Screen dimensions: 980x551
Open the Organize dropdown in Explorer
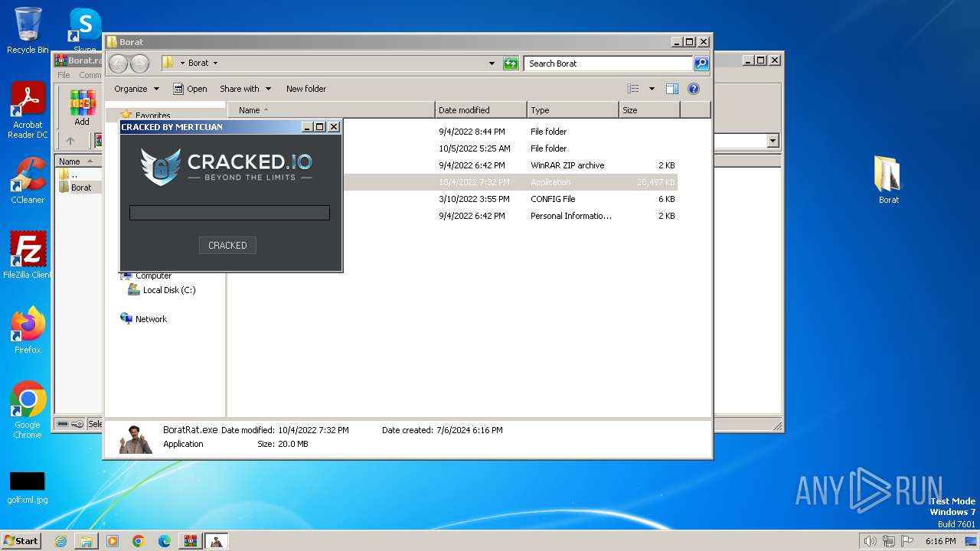pos(137,89)
